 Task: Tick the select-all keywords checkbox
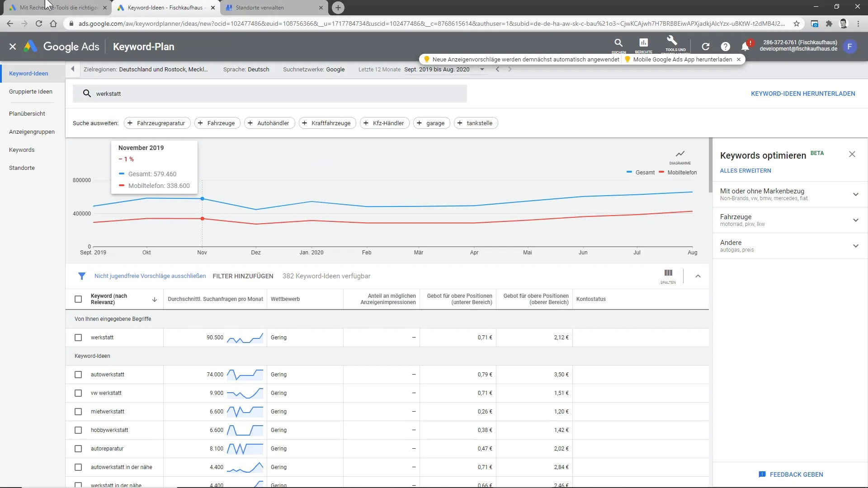coord(78,299)
